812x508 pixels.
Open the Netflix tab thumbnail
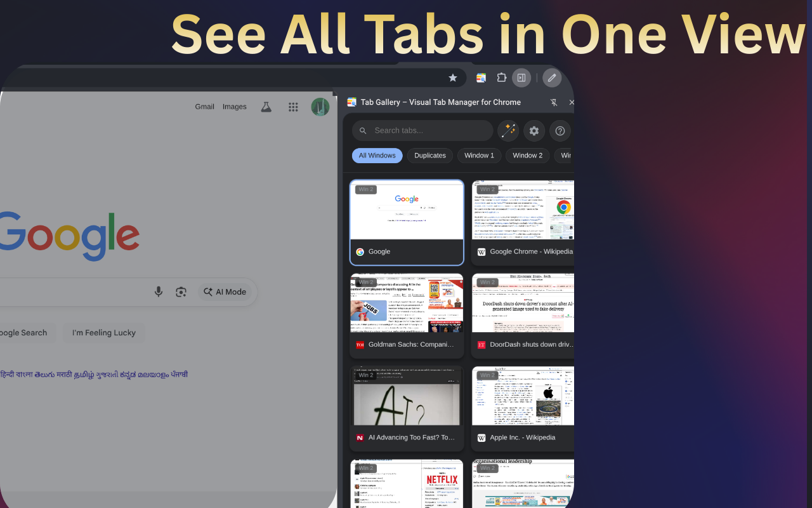[407, 484]
